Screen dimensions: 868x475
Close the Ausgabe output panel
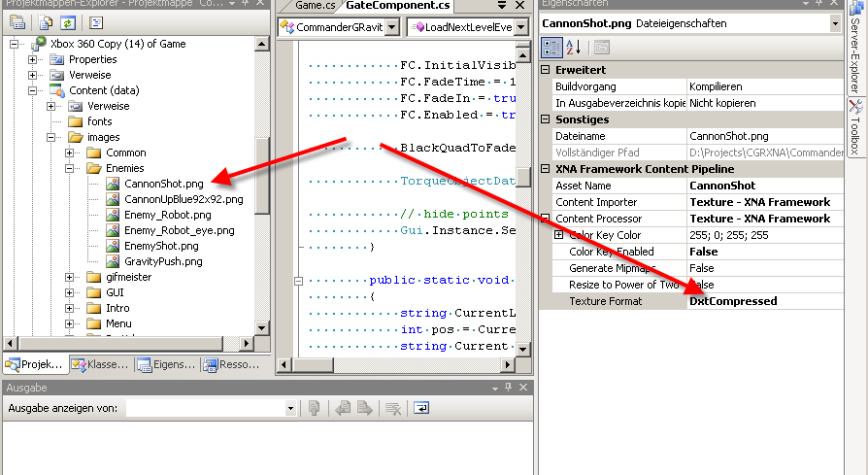tap(523, 387)
